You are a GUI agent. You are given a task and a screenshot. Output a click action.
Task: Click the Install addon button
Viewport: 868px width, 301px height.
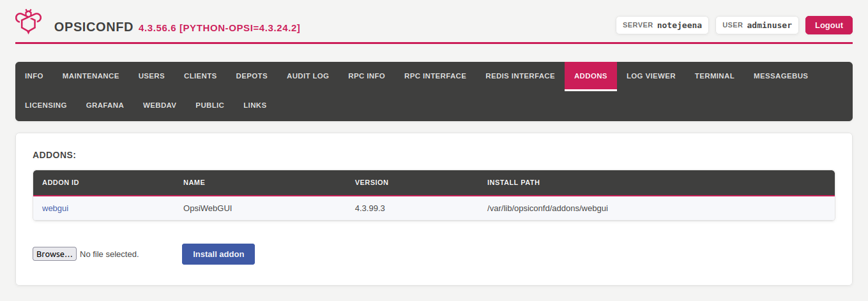tap(218, 254)
